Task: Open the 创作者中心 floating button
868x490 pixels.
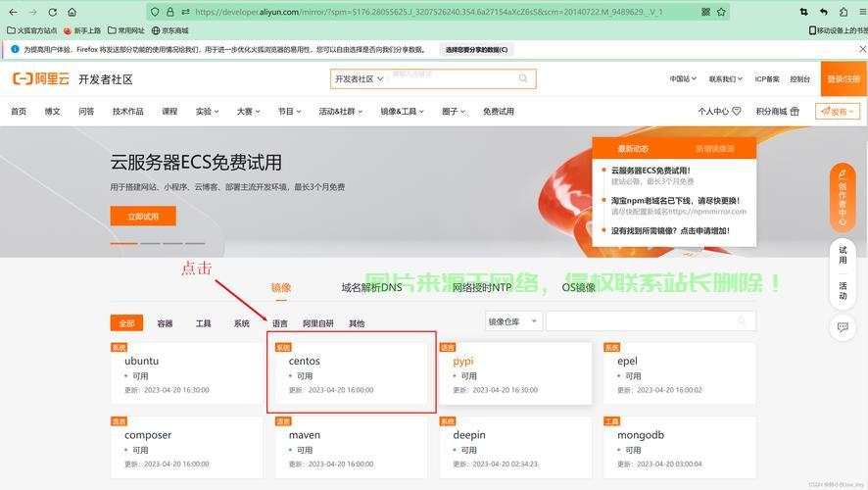Action: (x=843, y=196)
